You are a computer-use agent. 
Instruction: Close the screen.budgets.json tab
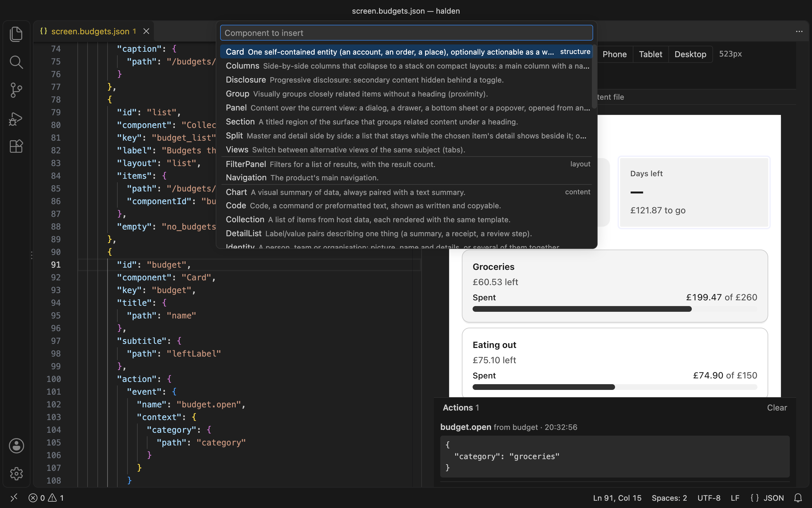pos(146,31)
